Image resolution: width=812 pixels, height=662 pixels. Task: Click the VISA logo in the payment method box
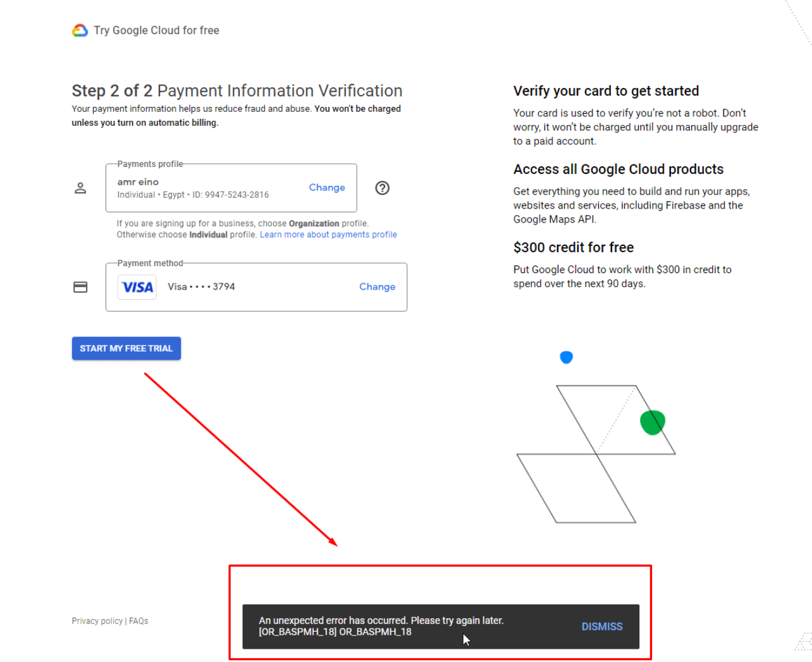click(x=137, y=286)
